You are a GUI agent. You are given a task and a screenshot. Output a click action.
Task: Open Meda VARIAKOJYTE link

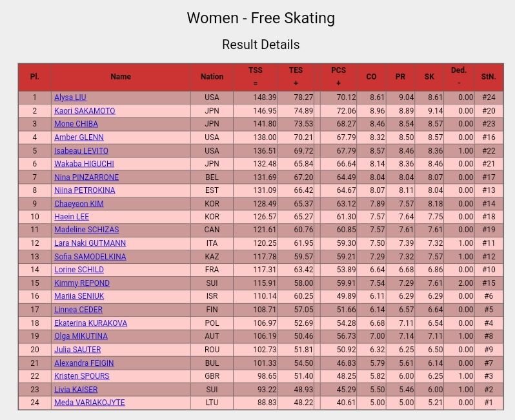coord(90,403)
